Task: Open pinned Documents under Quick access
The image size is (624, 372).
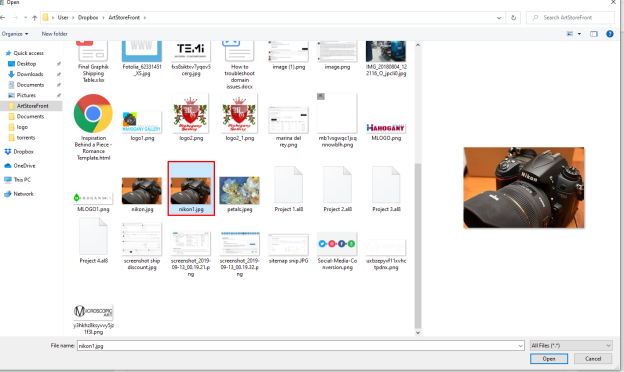Action: [x=30, y=85]
